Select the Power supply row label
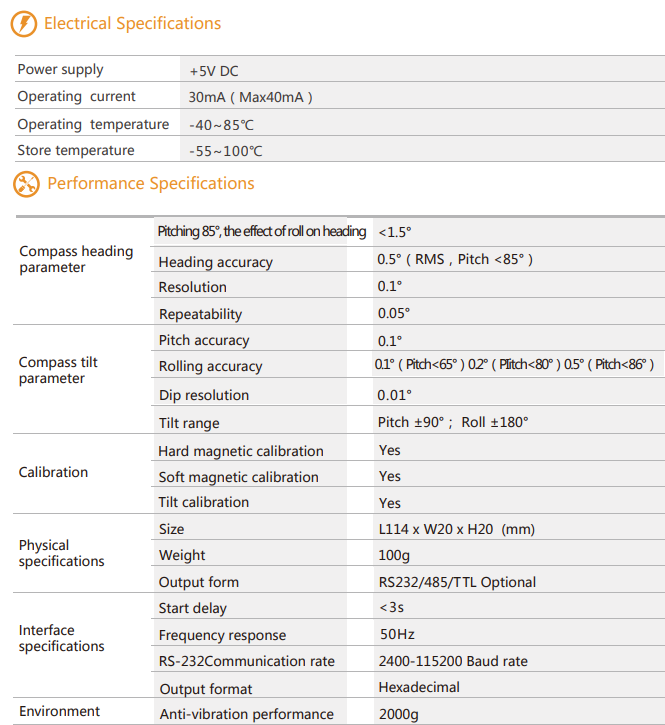Image resolution: width=665 pixels, height=725 pixels. pyautogui.click(x=60, y=70)
